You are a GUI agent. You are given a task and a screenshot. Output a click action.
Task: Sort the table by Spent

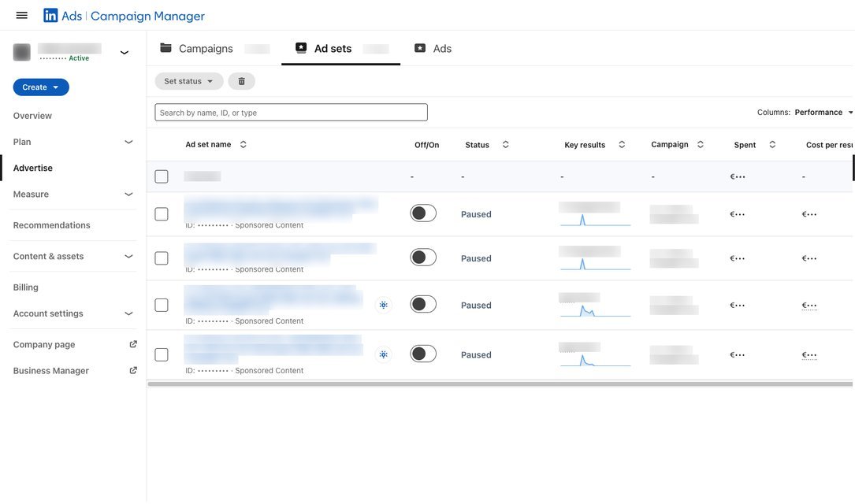click(x=772, y=144)
